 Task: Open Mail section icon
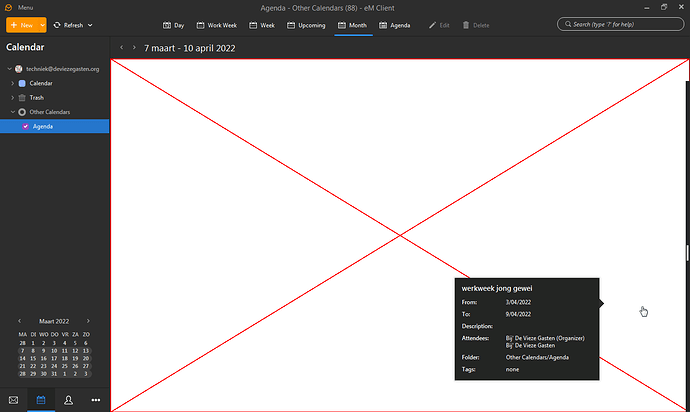[14, 400]
